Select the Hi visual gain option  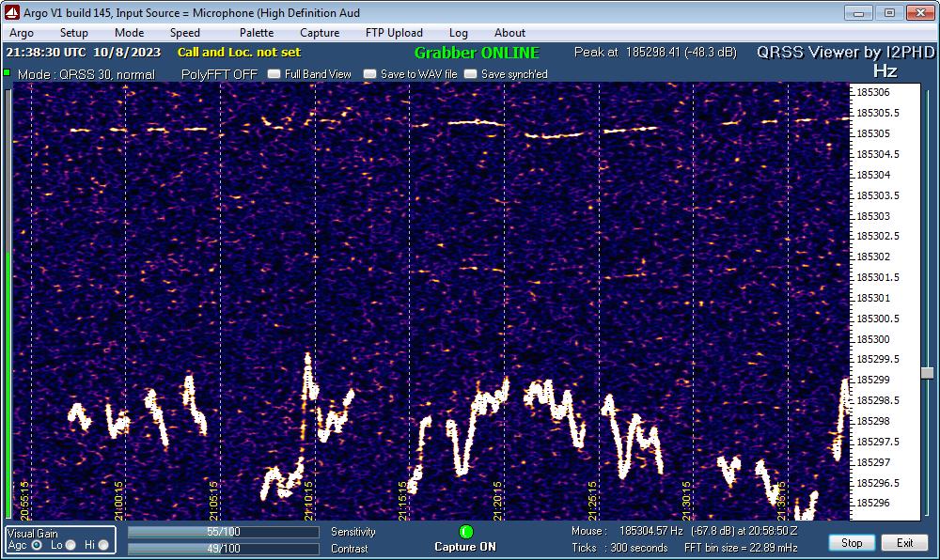[103, 545]
